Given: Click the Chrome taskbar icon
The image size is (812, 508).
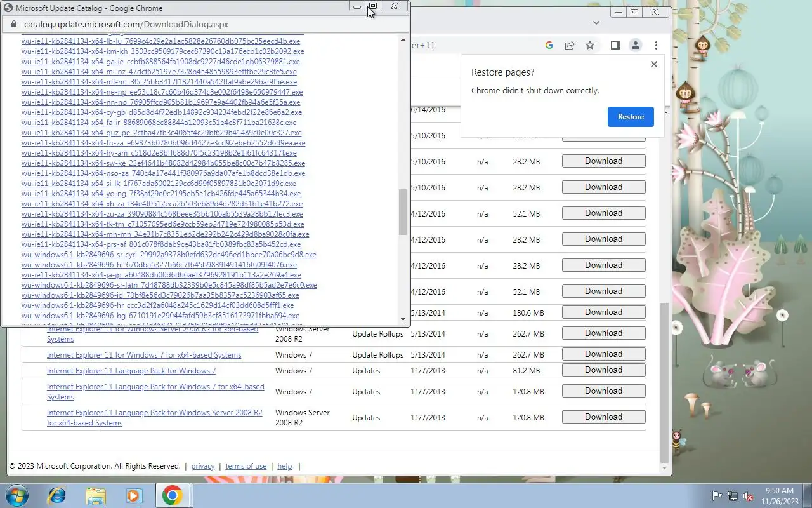Looking at the screenshot, I should (x=173, y=495).
